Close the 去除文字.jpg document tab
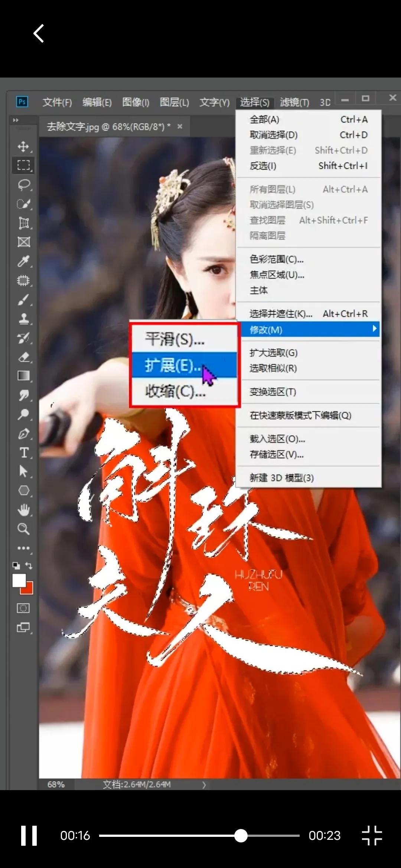 pos(180,126)
